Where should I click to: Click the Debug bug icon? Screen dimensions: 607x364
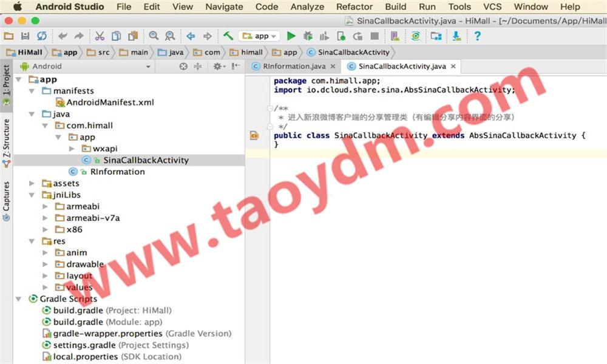tap(308, 36)
